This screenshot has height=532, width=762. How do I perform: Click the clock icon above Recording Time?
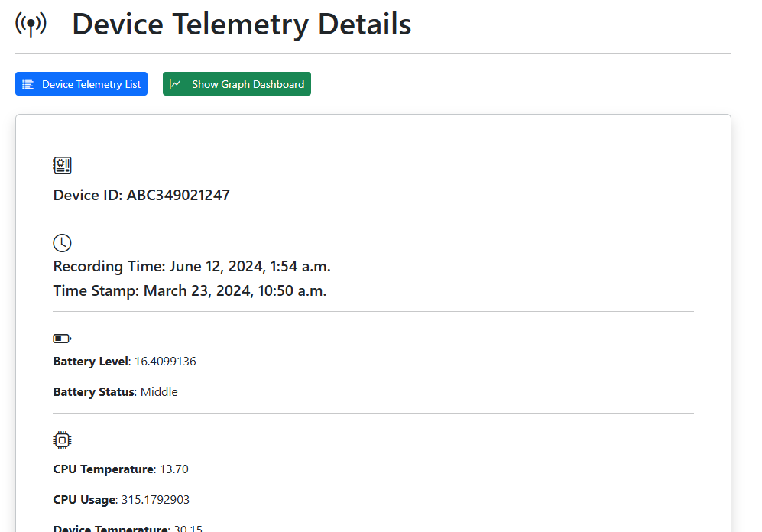(62, 243)
